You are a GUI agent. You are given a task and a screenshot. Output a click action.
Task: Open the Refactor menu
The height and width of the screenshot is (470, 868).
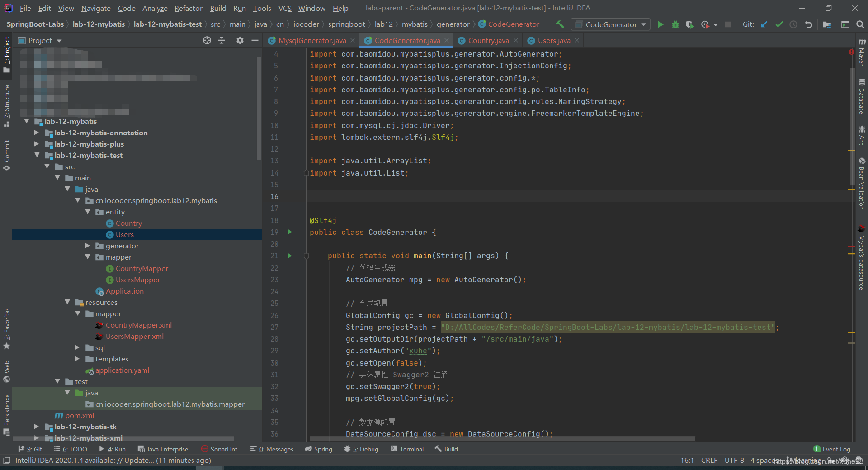point(188,8)
